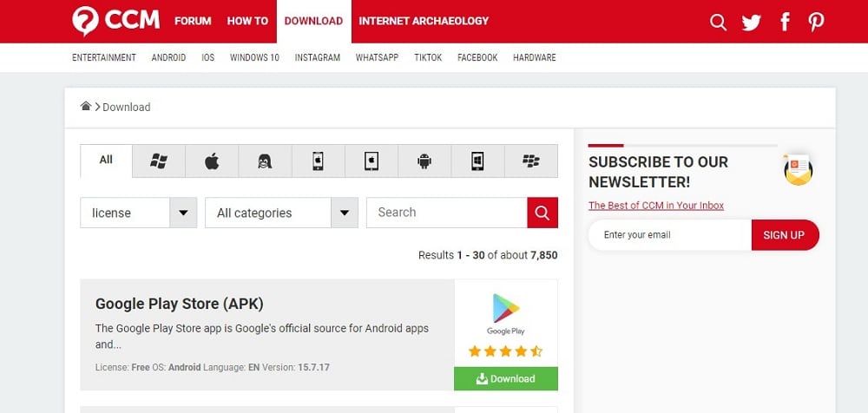Click the green Download button

(x=506, y=378)
